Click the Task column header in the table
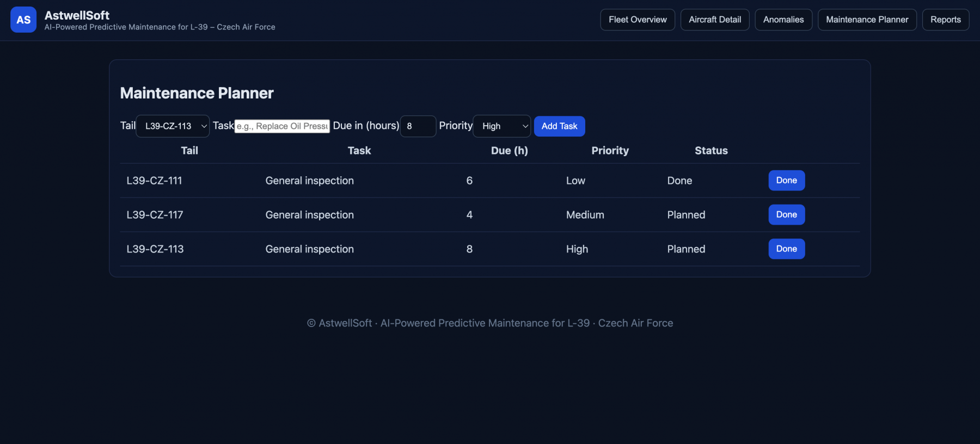980x444 pixels. (359, 151)
